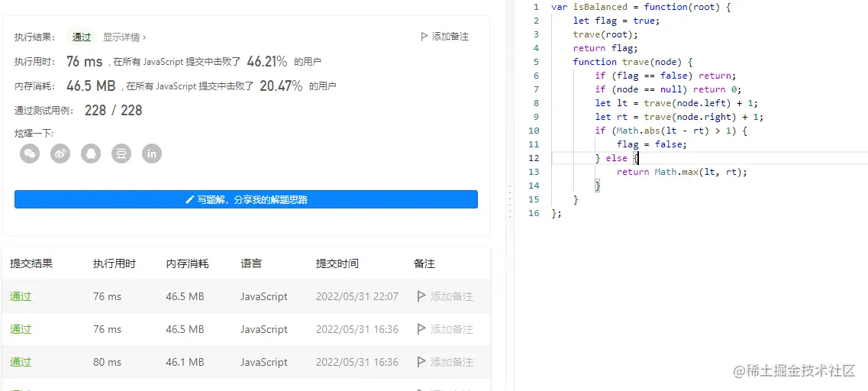Viewport: 868px width, 391px height.
Task: Add note for 2022/05/31 22:07 submission
Action: (445, 296)
